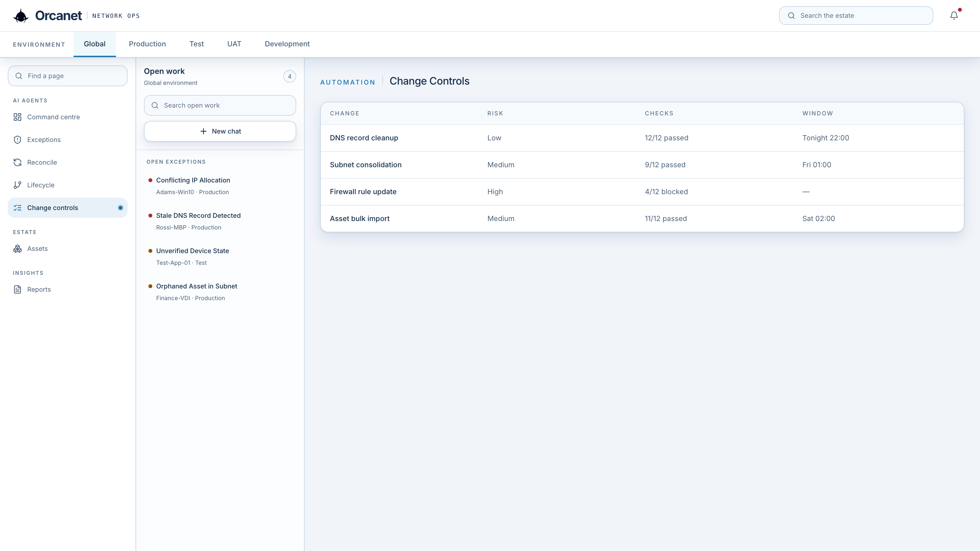980x551 pixels.
Task: Click the Command centre grid icon
Action: coord(17,117)
